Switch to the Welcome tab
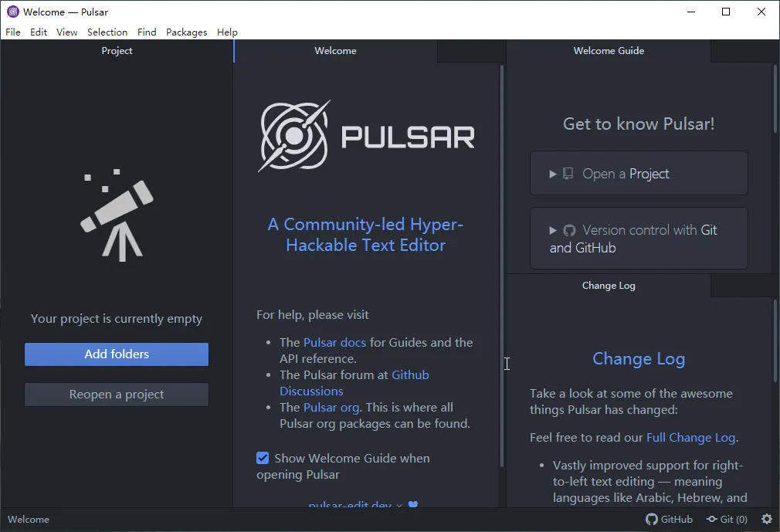This screenshot has width=780, height=532. [x=335, y=51]
